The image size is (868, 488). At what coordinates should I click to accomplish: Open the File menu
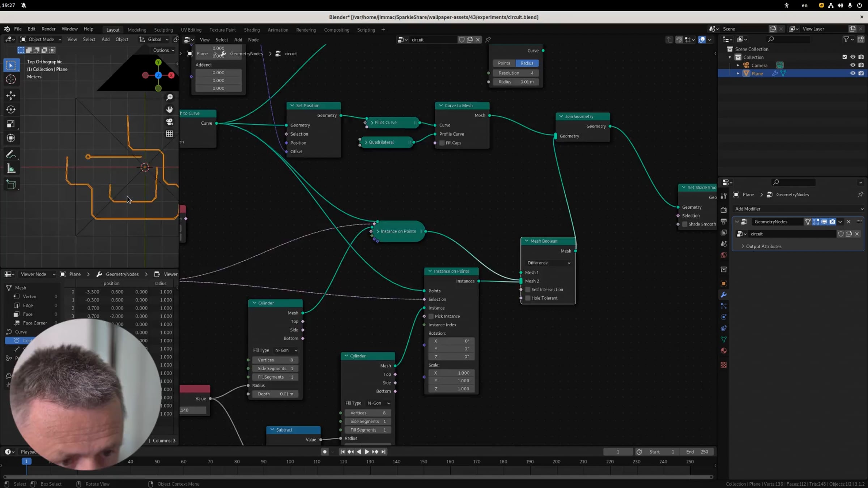tap(18, 29)
